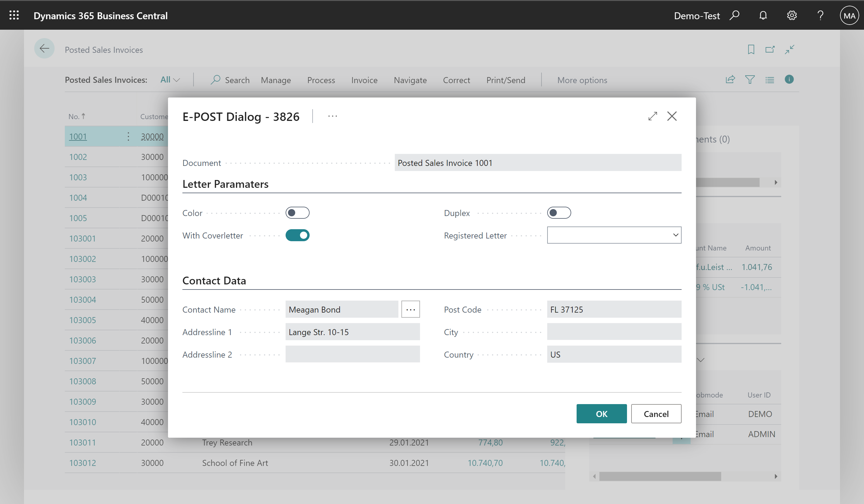The height and width of the screenshot is (504, 864).
Task: Open the Print/Send menu
Action: tap(505, 80)
